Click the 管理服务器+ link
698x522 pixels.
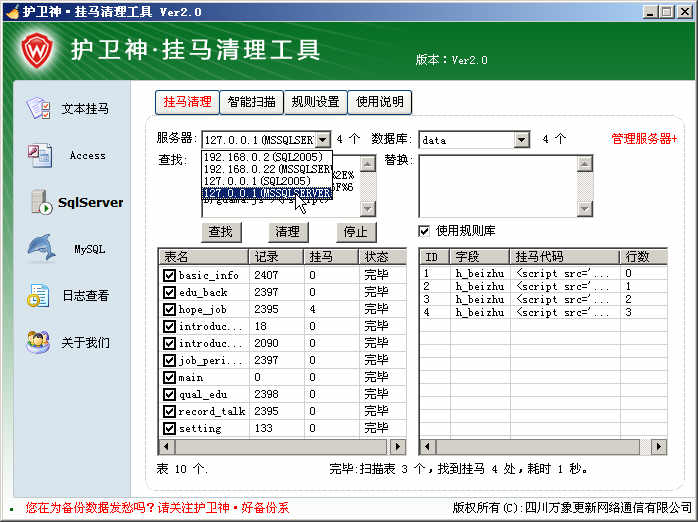(x=644, y=139)
